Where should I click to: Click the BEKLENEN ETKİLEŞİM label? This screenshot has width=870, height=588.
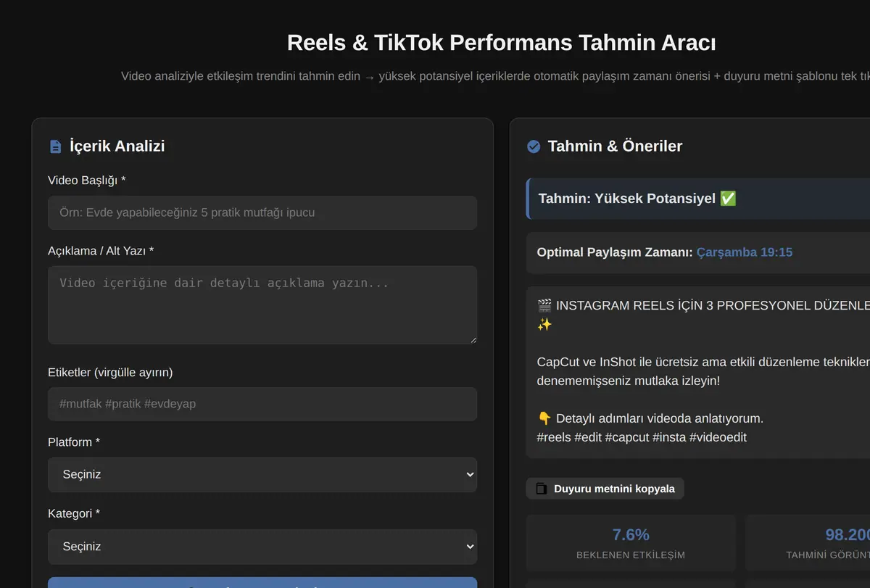(631, 555)
